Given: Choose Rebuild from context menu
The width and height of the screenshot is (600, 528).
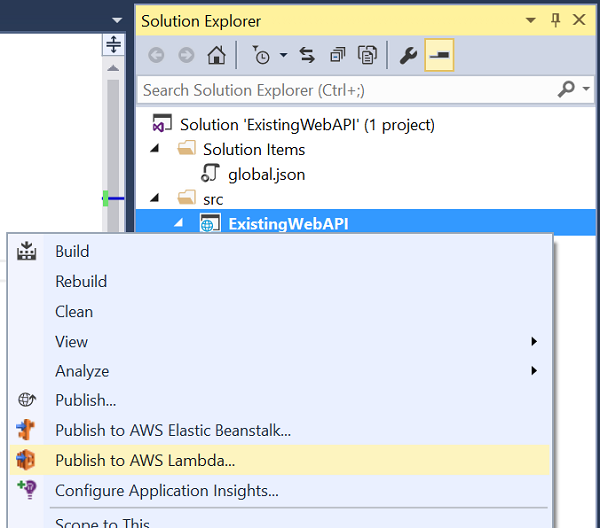Looking at the screenshot, I should tap(279, 282).
